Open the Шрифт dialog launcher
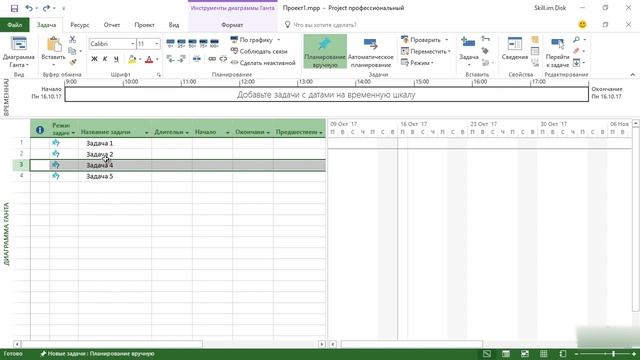 point(158,75)
